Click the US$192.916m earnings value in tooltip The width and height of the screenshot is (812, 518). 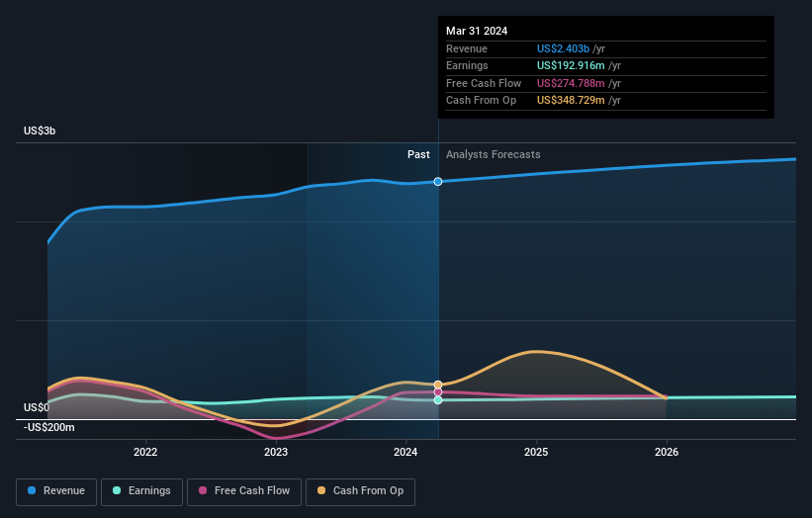(571, 65)
